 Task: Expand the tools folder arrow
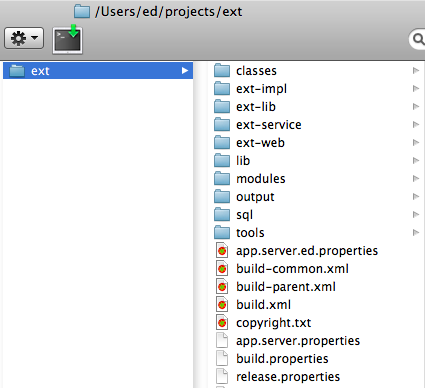(416, 233)
